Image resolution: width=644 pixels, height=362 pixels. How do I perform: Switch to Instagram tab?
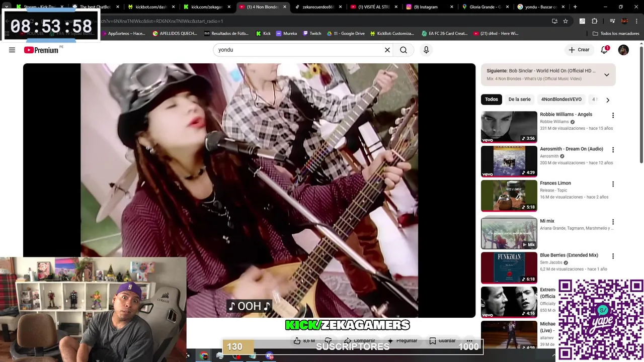[429, 7]
